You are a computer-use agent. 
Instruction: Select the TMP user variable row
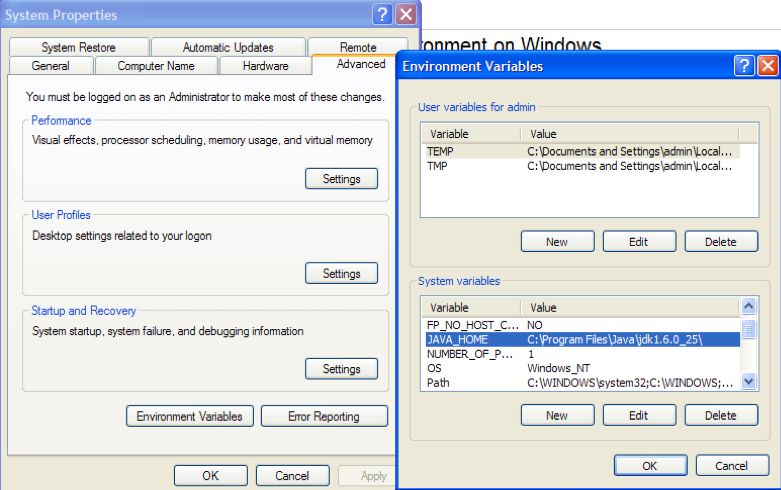point(583,166)
